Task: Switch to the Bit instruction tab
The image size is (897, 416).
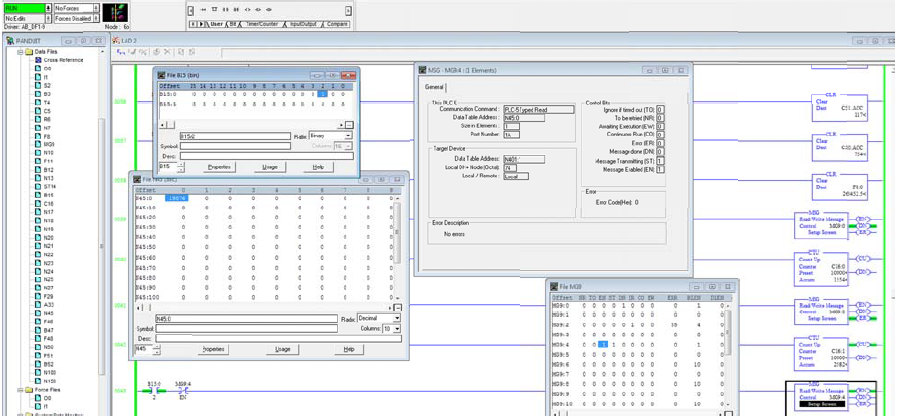Action: tap(233, 24)
